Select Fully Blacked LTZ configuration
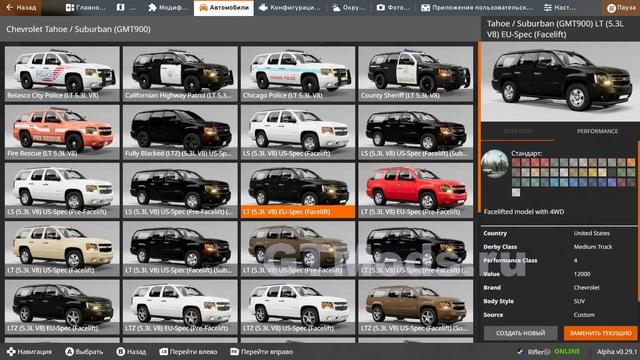640x360 pixels. click(x=180, y=132)
